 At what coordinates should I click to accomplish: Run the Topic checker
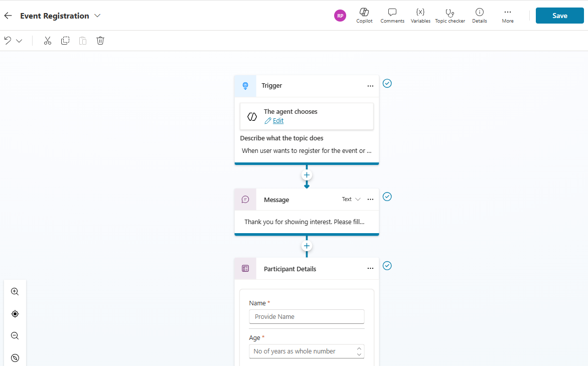click(x=450, y=16)
